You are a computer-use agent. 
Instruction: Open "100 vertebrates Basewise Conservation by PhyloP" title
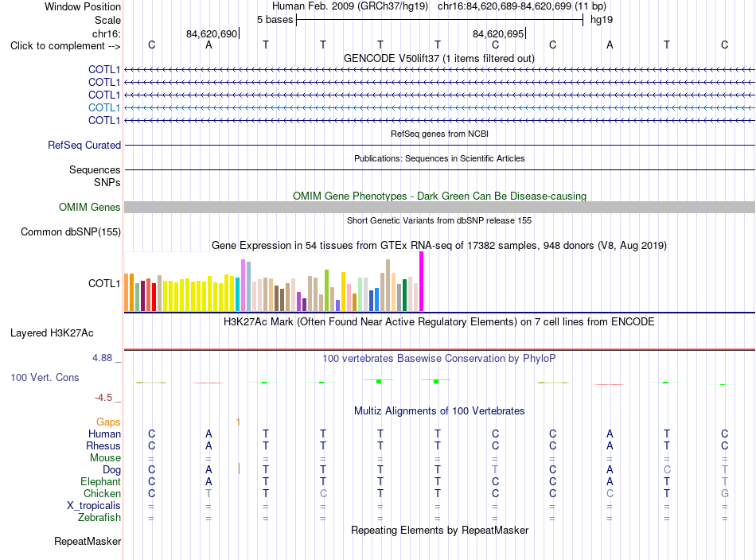[x=439, y=359]
